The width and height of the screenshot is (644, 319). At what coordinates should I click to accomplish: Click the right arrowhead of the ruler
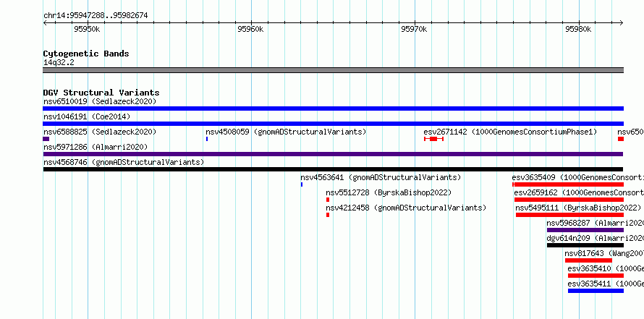[621, 23]
